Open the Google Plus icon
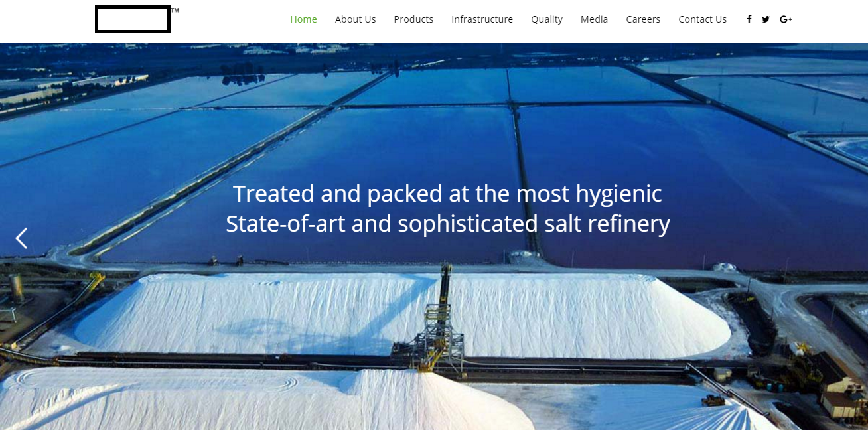Image resolution: width=868 pixels, height=430 pixels. tap(786, 19)
